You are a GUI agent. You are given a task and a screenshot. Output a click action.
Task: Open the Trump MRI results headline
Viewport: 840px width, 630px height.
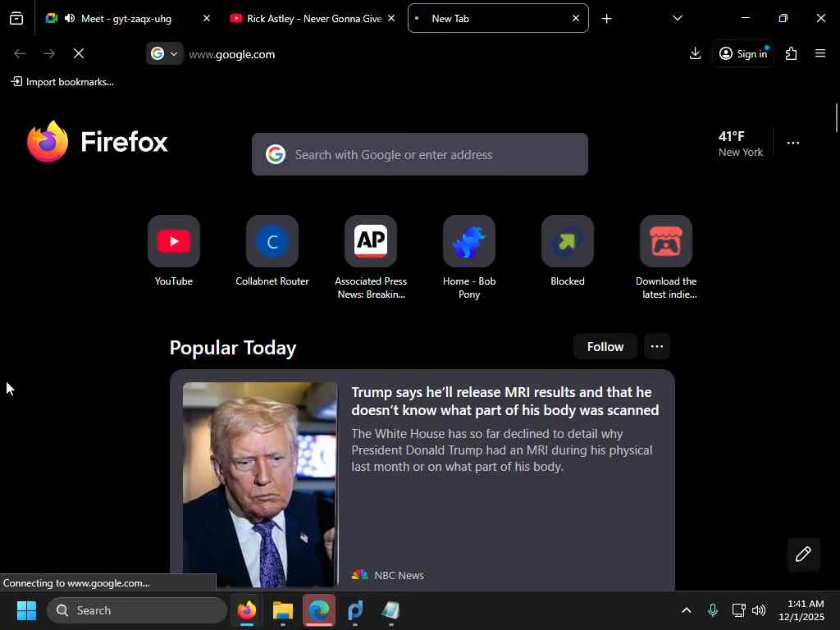click(x=504, y=400)
